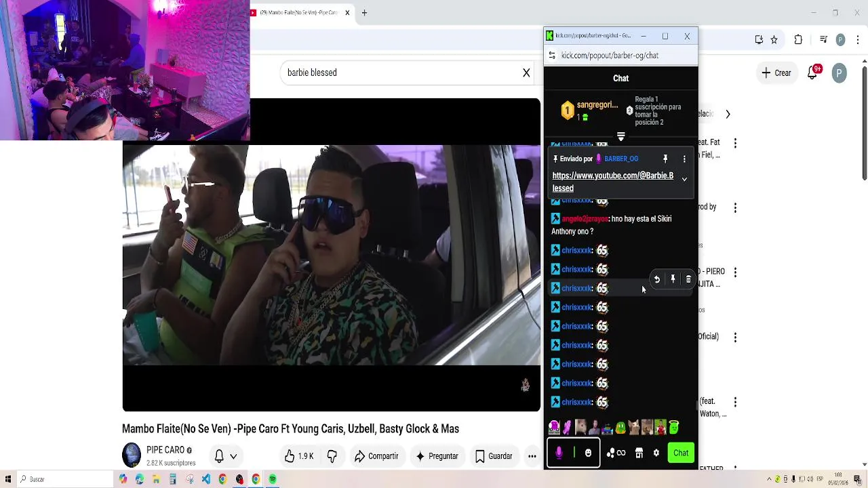Click the purple microphone icon in chat input
Viewport: 868px width, 488px height.
click(x=559, y=453)
